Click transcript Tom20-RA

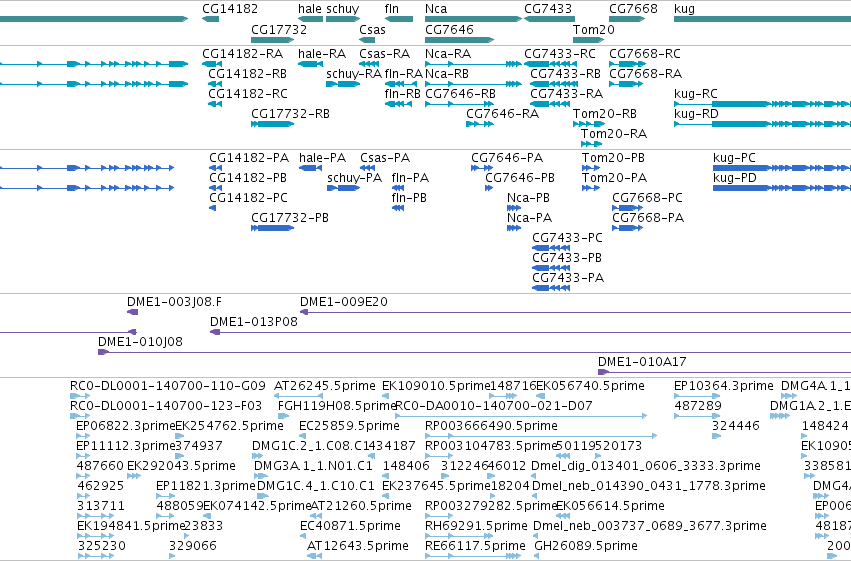coord(614,134)
